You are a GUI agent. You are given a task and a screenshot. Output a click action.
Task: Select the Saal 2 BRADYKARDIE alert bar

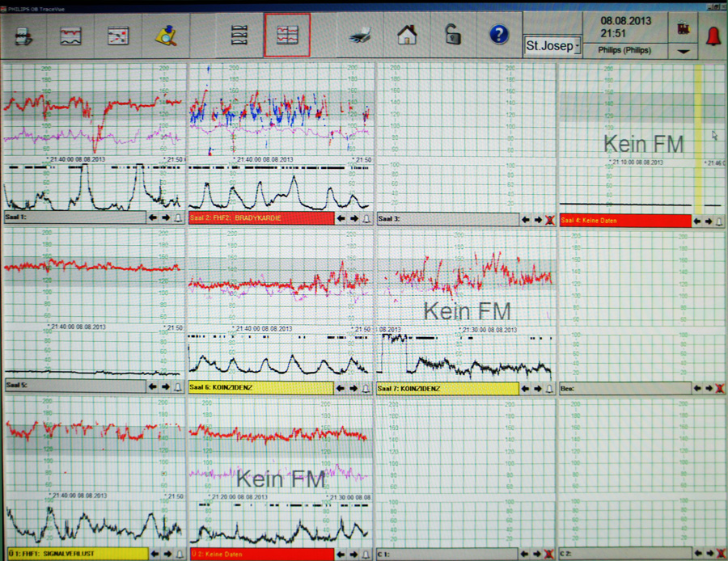(x=260, y=218)
